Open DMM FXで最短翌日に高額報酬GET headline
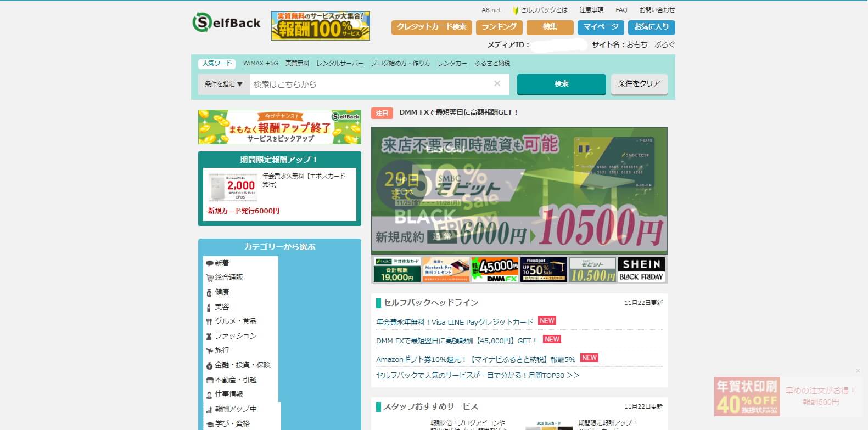Viewport: 868px width, 430px height. pyautogui.click(x=458, y=112)
